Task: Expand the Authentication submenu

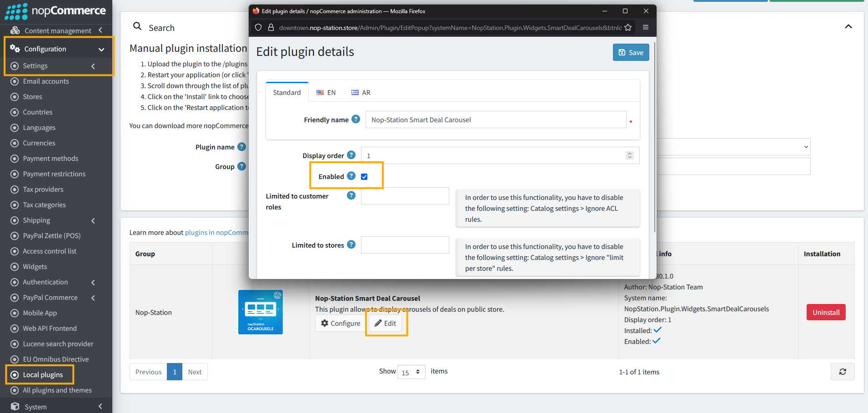Action: point(93,282)
